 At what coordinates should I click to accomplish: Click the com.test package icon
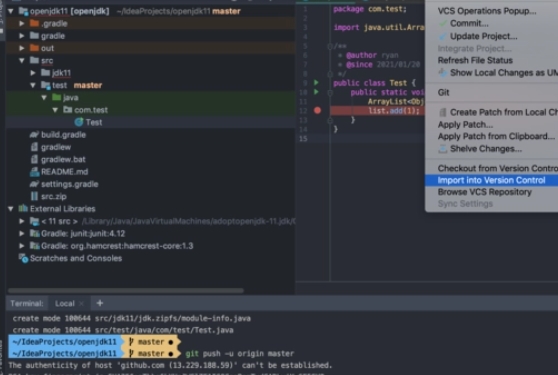click(x=68, y=110)
